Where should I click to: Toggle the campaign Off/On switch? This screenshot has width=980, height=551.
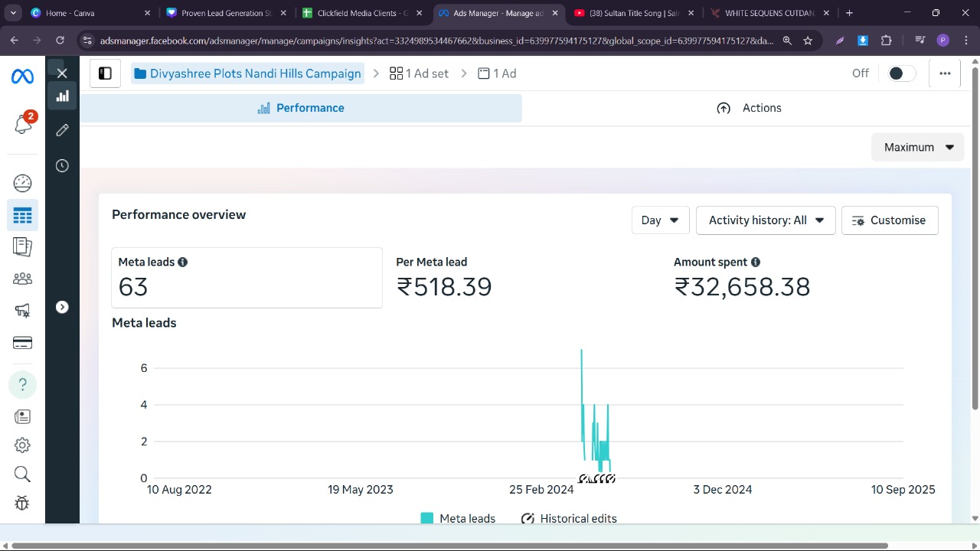pos(900,73)
